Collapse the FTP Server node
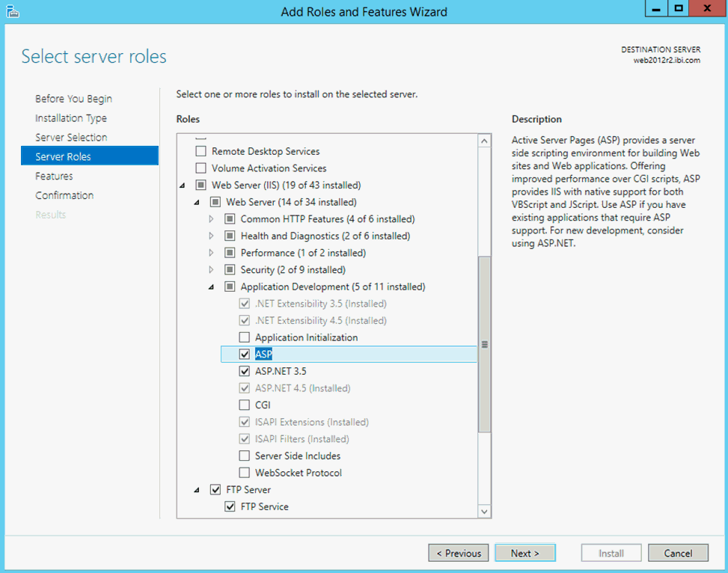This screenshot has height=573, width=728. pyautogui.click(x=197, y=490)
